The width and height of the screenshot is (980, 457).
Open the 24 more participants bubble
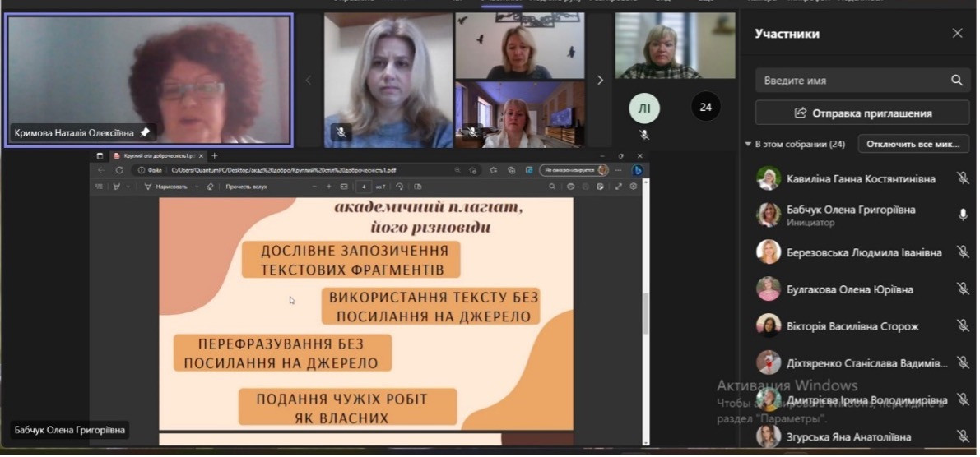tap(706, 107)
